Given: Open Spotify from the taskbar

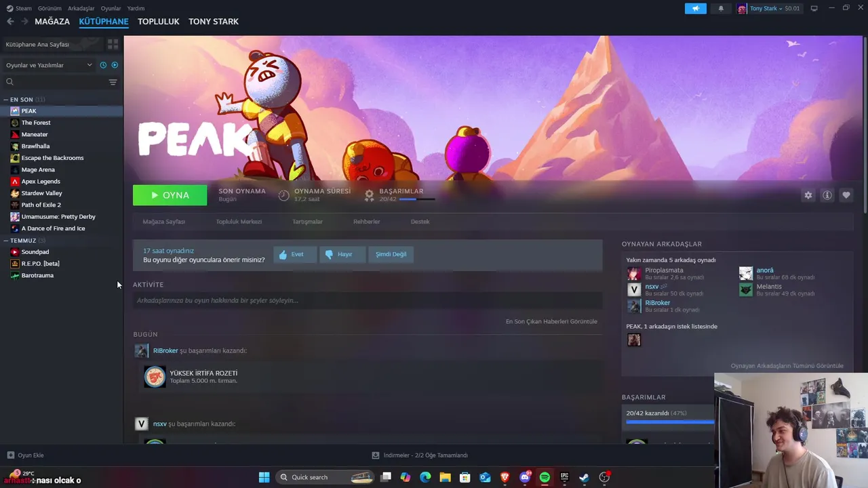Looking at the screenshot, I should point(545,477).
